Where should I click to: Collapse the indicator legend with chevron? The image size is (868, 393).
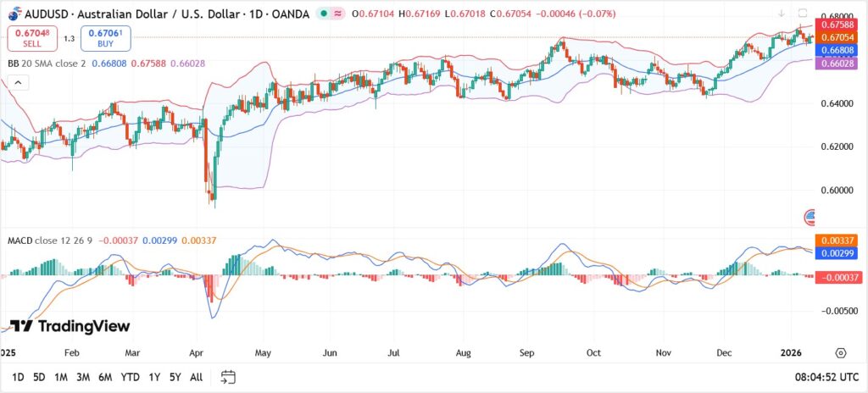[15, 82]
